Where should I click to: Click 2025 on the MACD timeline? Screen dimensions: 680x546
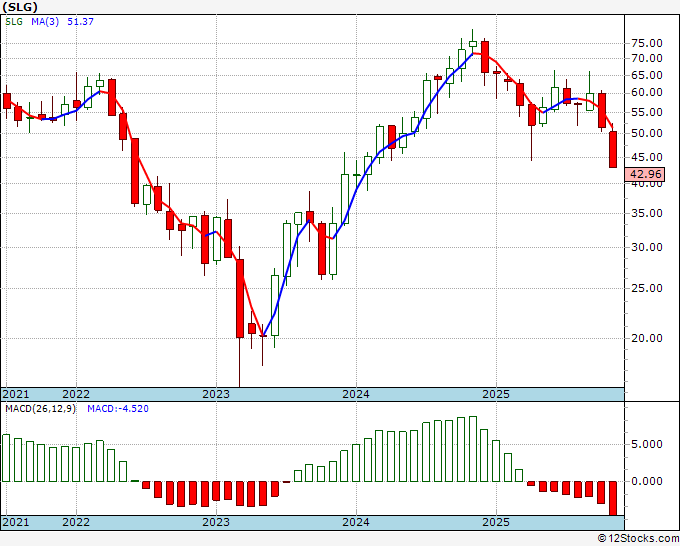496,522
